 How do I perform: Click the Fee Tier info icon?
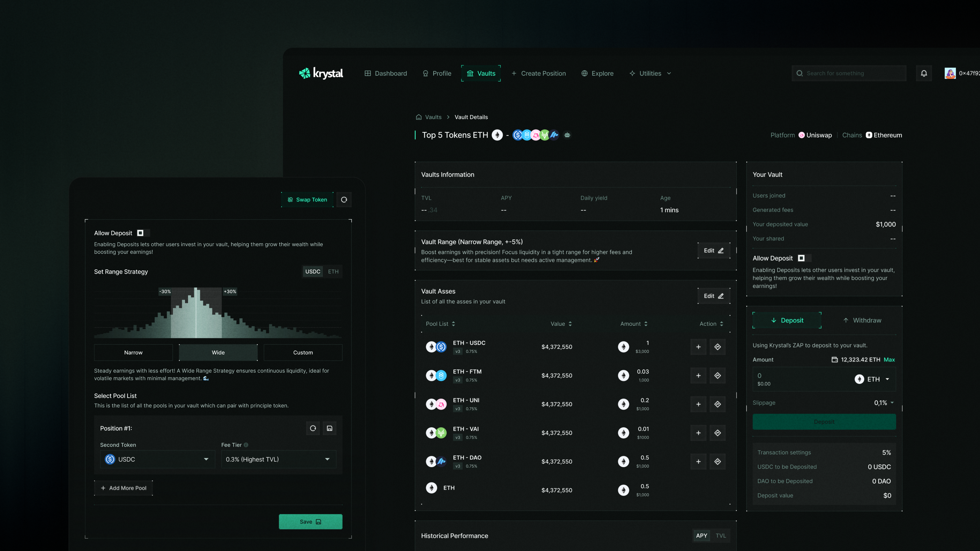[246, 445]
